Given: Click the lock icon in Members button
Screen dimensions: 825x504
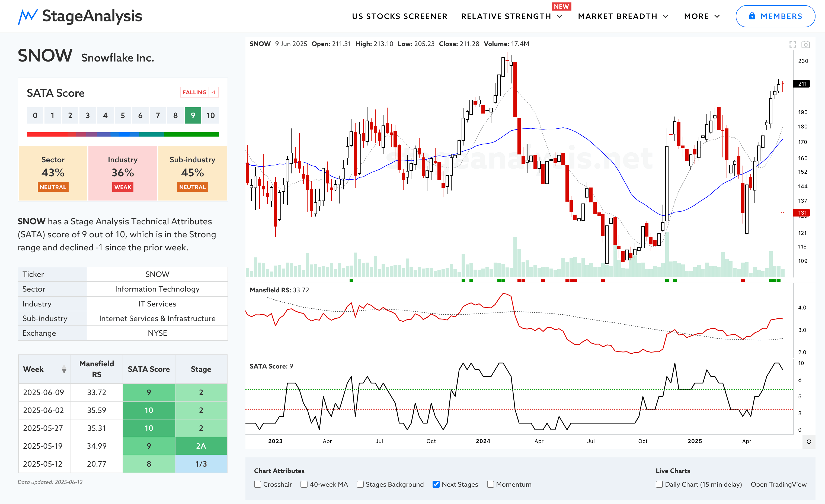Looking at the screenshot, I should pos(752,16).
